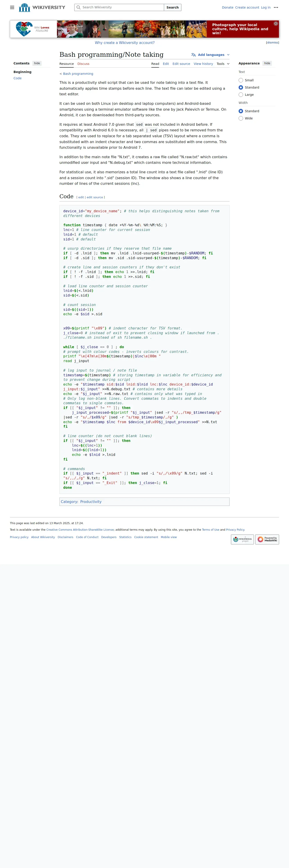Open the Category link

pos(69,502)
